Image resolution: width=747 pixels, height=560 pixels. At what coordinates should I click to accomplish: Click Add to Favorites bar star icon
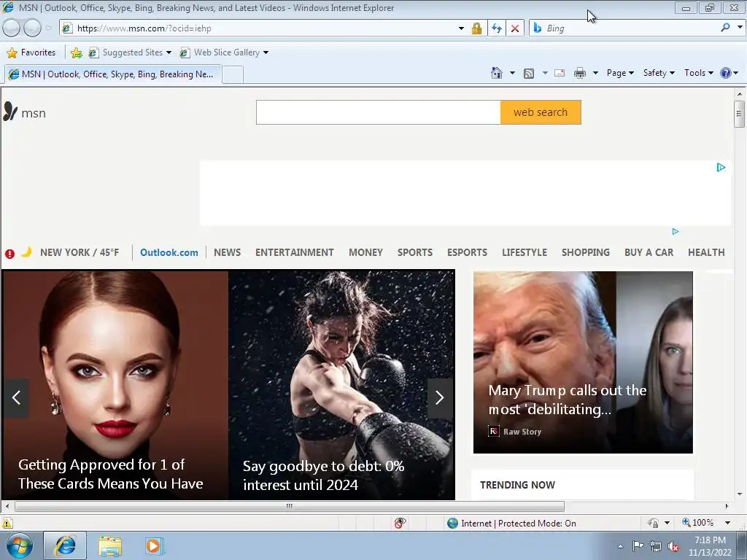(x=76, y=52)
